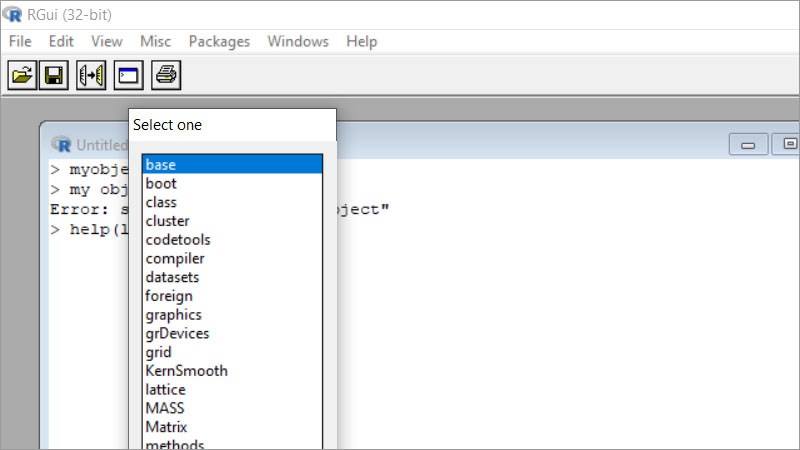This screenshot has width=800, height=450.
Task: Select the boot package in list
Action: coord(232,183)
